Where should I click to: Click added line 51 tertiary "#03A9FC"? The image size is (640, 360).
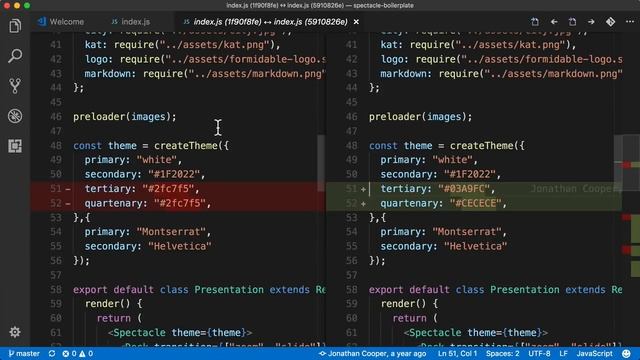point(438,189)
